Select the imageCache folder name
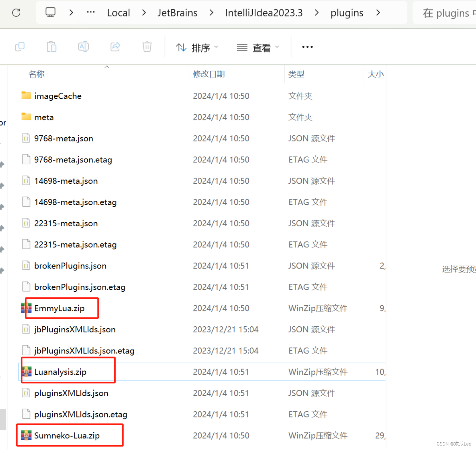The height and width of the screenshot is (449, 476). [x=58, y=96]
